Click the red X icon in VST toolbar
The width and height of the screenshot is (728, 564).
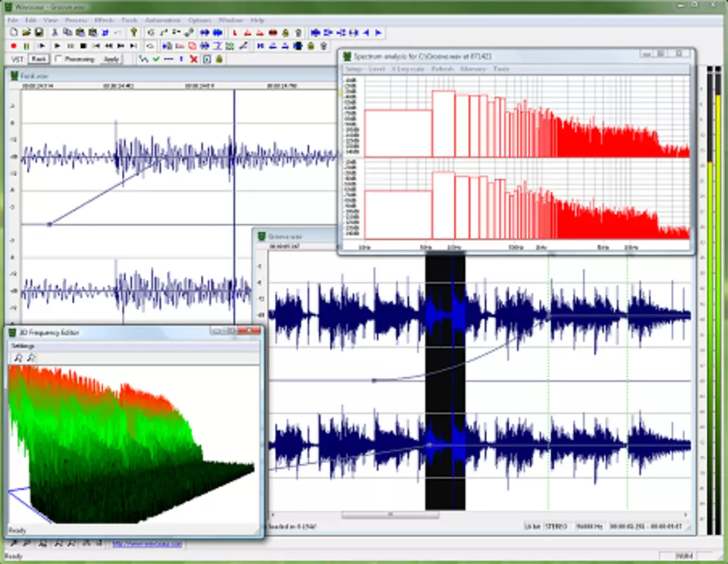coord(194,59)
